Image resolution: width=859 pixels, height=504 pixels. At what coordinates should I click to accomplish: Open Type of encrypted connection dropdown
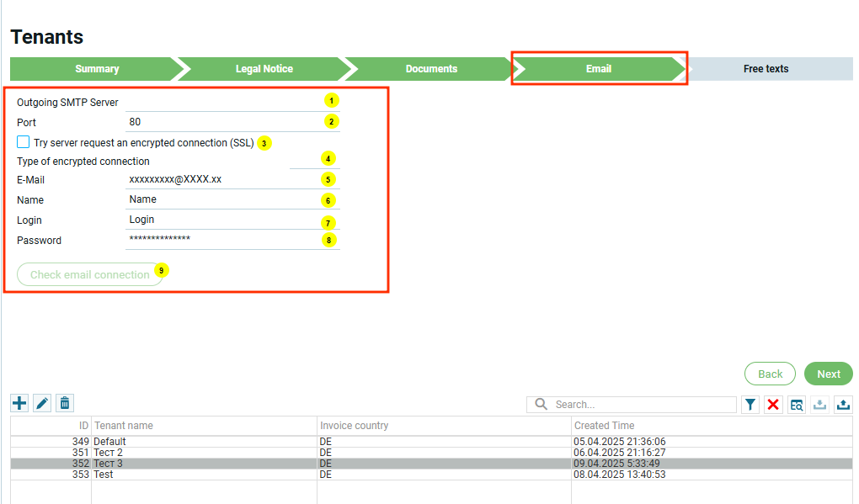pyautogui.click(x=313, y=161)
